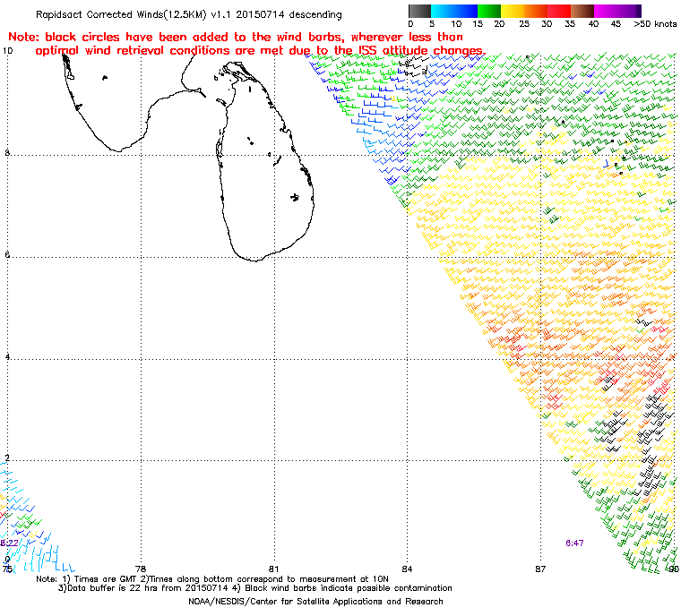Click legend tick label '25'
Viewport: 681px width, 616px height.
click(x=524, y=24)
